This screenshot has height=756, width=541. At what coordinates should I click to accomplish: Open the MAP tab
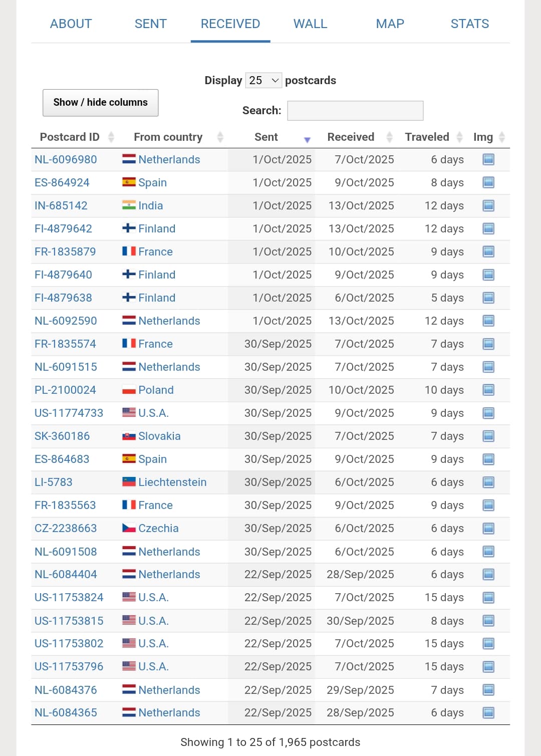390,24
